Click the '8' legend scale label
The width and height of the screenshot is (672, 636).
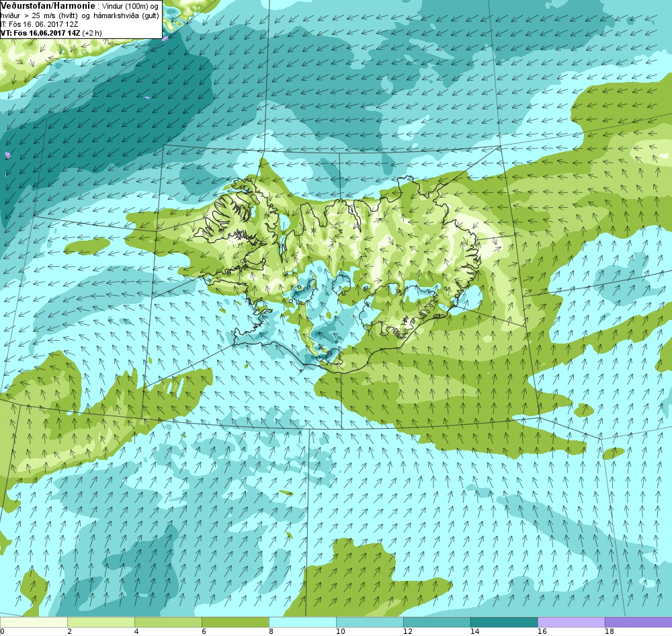(271, 631)
